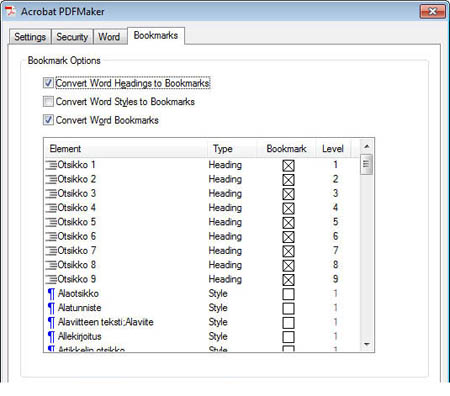This screenshot has height=396, width=450.
Task: Click the Acrobat PDF icon in title bar
Action: [10, 11]
